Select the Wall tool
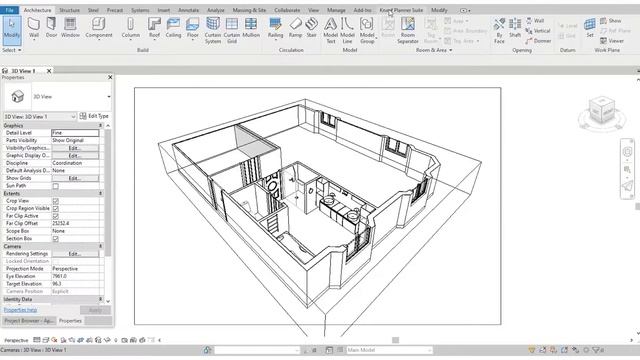640x360 pixels. point(34,28)
